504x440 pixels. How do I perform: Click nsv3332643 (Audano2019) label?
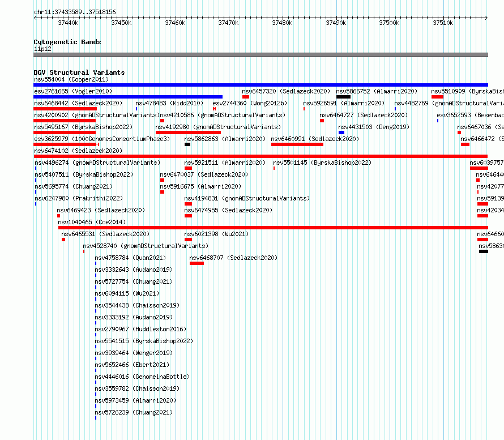(134, 270)
